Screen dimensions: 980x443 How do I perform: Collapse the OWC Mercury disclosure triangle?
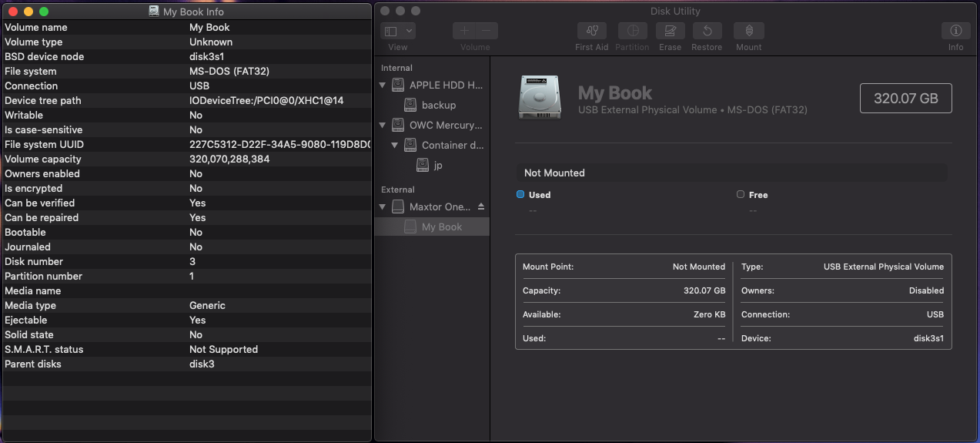click(x=383, y=125)
